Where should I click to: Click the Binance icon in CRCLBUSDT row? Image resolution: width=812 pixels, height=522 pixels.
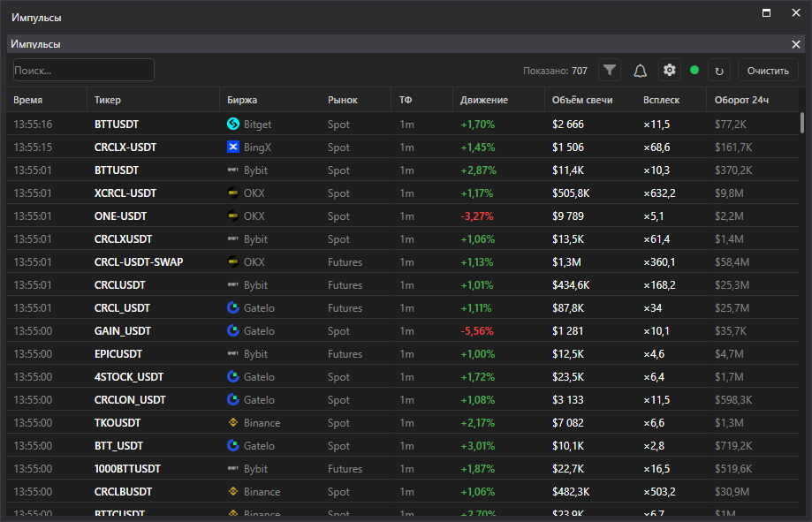coord(233,491)
